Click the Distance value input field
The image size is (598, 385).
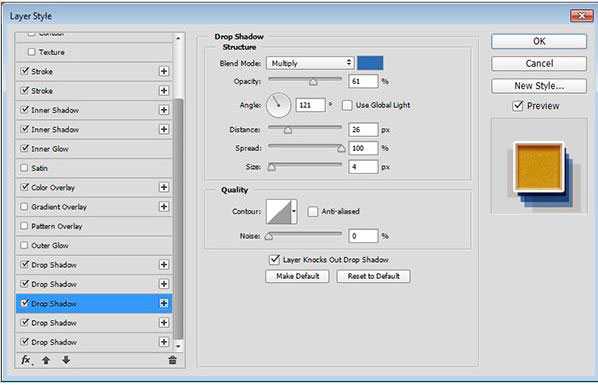[x=363, y=130]
